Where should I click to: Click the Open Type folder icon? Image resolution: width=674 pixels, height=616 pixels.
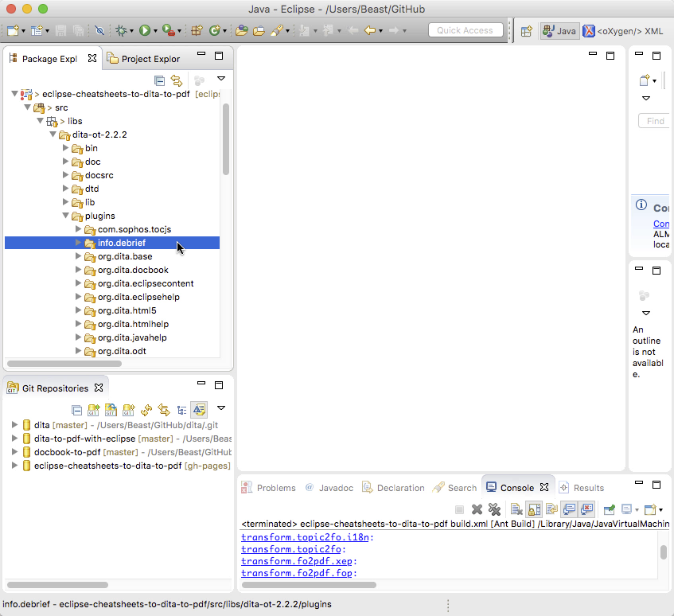242,30
